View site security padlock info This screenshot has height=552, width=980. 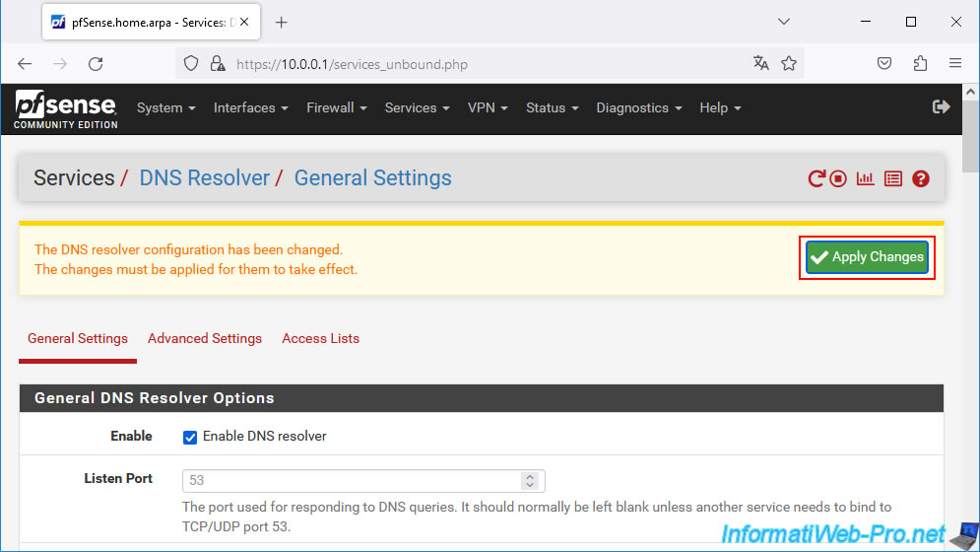(x=218, y=64)
